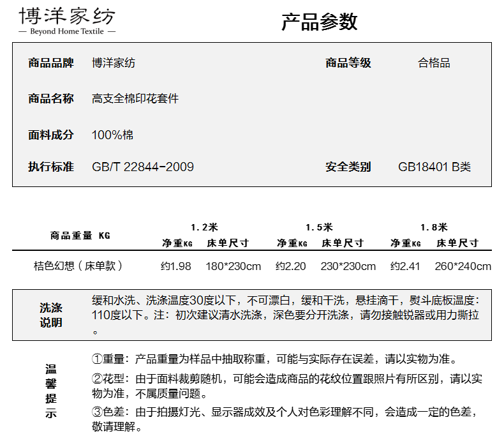
Task: Click the 1.2米 column header
Action: point(204,227)
